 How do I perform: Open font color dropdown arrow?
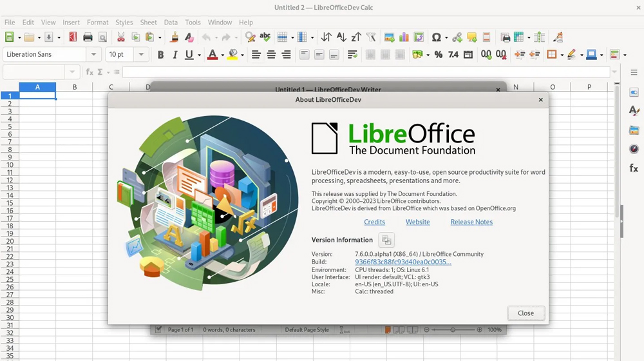tap(223, 55)
